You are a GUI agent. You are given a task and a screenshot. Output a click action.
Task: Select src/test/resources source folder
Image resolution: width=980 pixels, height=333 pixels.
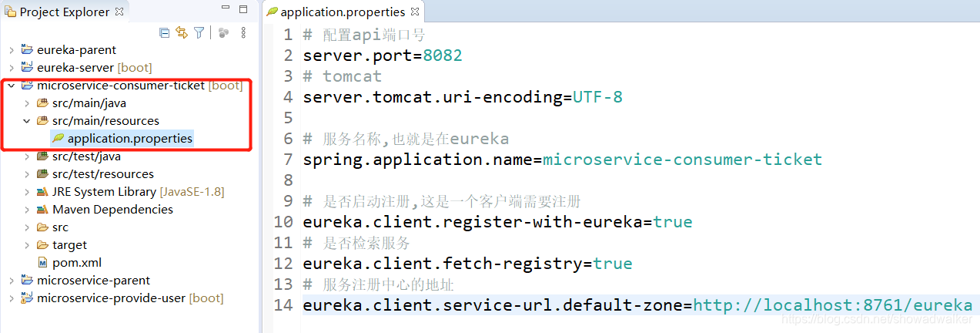[x=103, y=174]
